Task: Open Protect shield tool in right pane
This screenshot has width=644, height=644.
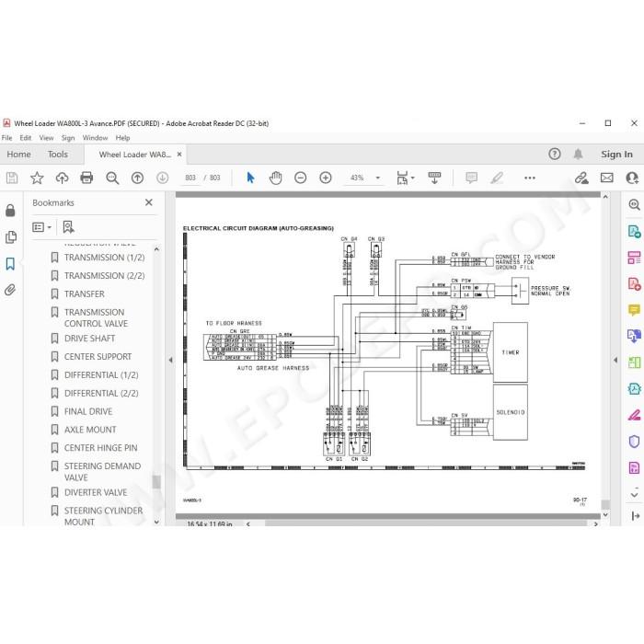Action: tap(635, 442)
